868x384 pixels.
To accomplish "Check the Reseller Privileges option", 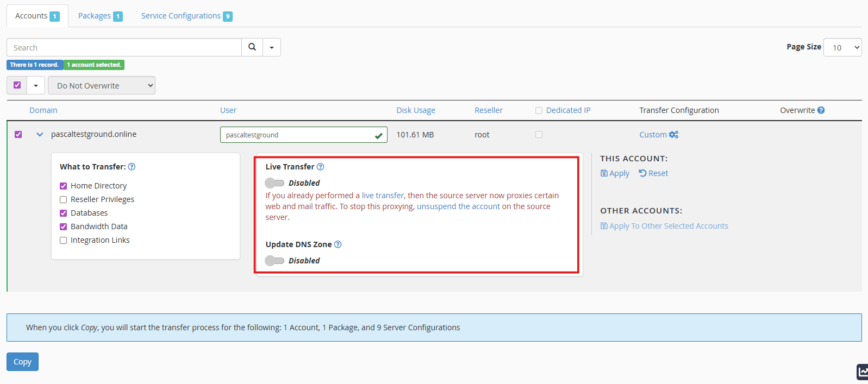I will 63,199.
